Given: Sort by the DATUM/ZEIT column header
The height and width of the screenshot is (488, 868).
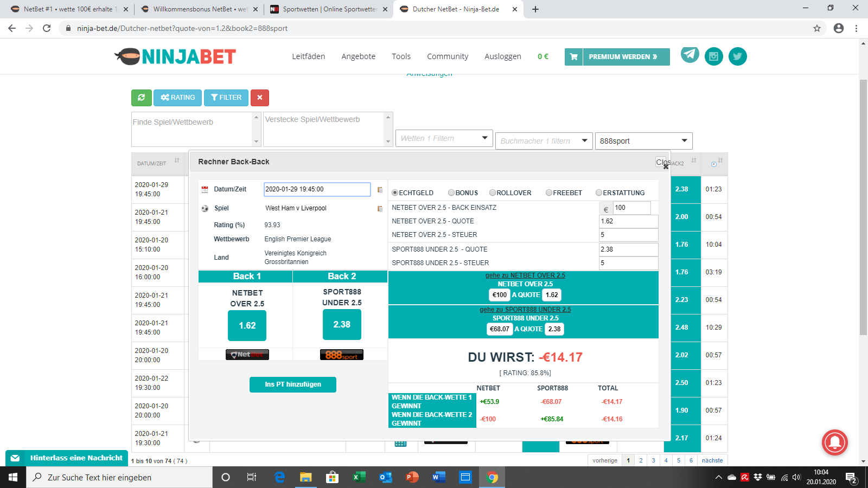Looking at the screenshot, I should coord(157,163).
